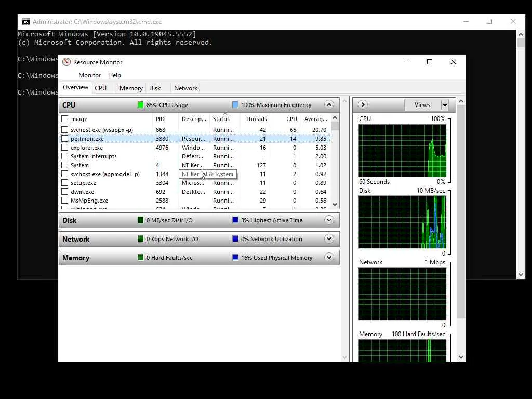The width and height of the screenshot is (532, 399).
Task: Open the Monitor menu
Action: tap(89, 75)
